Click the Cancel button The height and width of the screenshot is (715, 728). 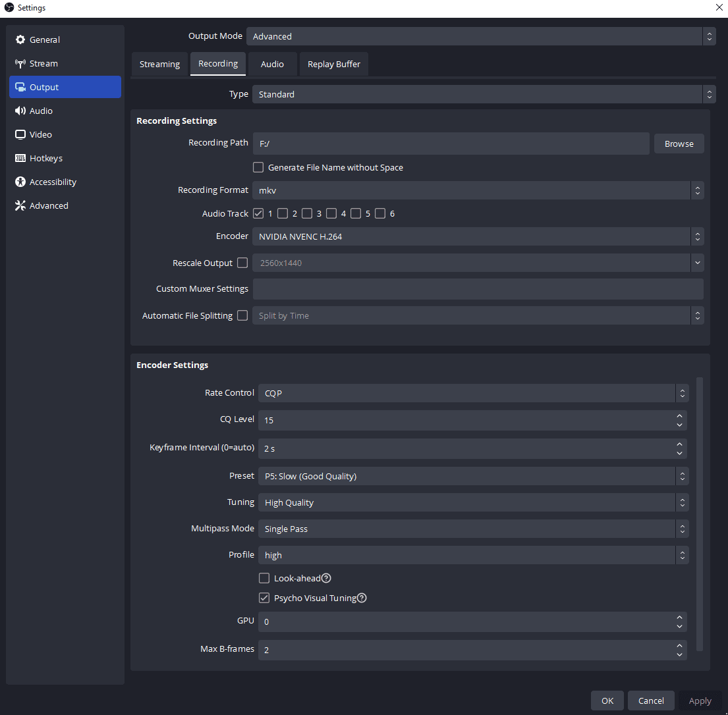tap(651, 701)
